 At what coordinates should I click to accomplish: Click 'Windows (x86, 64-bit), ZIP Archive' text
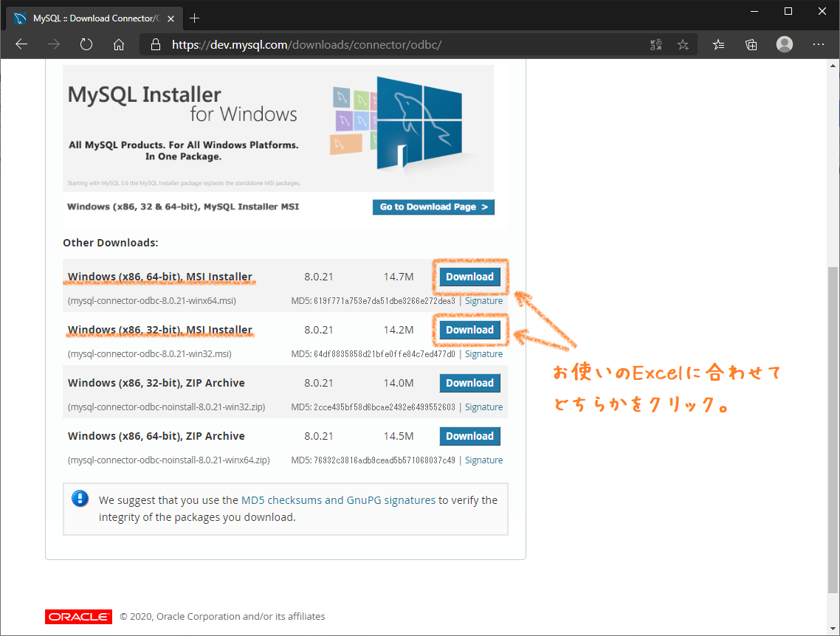(x=156, y=436)
